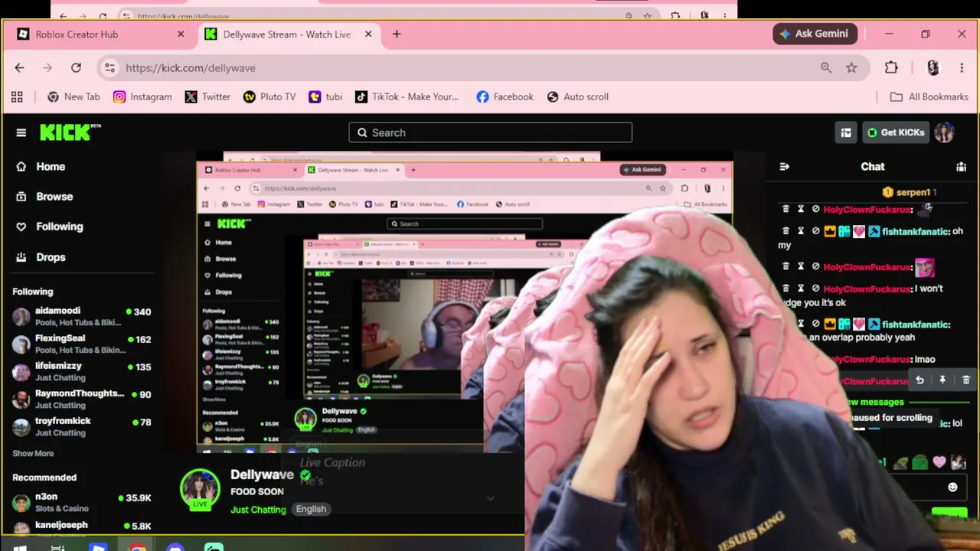Open the Chrome profile avatar
980x551 pixels.
933,67
